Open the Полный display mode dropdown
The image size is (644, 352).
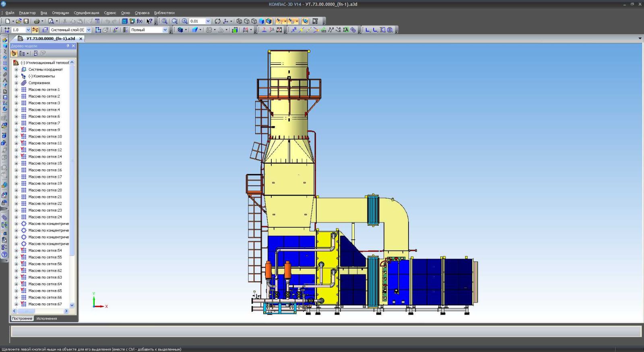165,30
